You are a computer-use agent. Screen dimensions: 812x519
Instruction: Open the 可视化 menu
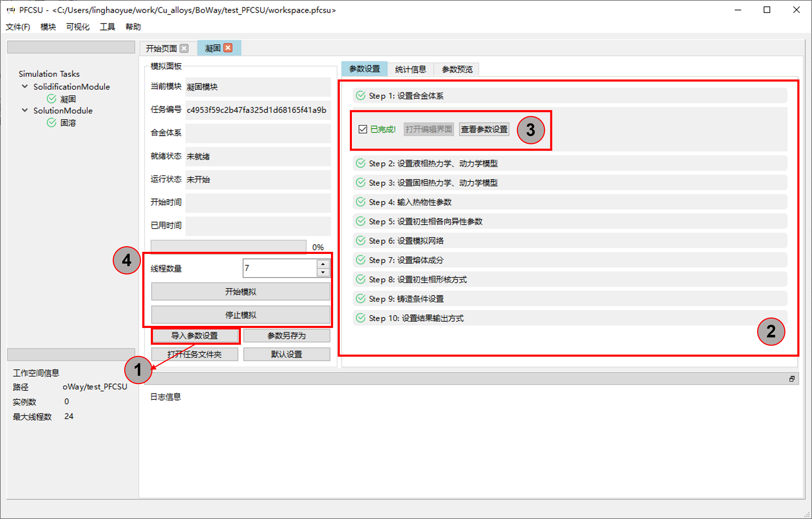pos(77,27)
